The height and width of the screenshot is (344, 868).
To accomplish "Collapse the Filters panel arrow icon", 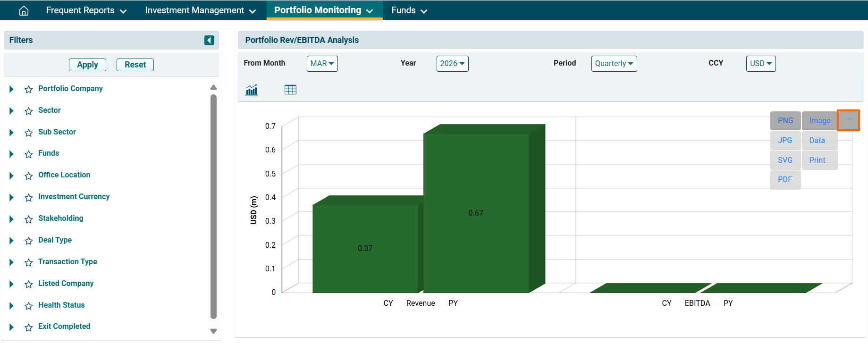I will pos(209,41).
